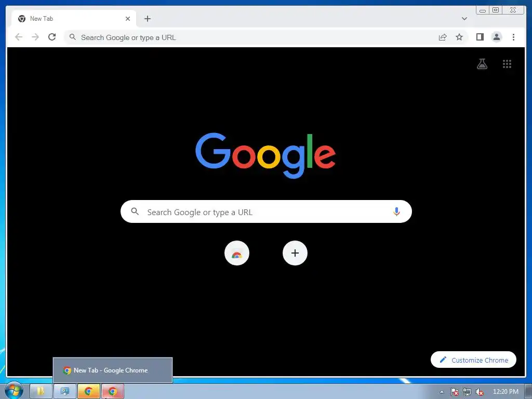Open Chrome three-dot menu
The height and width of the screenshot is (399, 532).
[x=513, y=37]
